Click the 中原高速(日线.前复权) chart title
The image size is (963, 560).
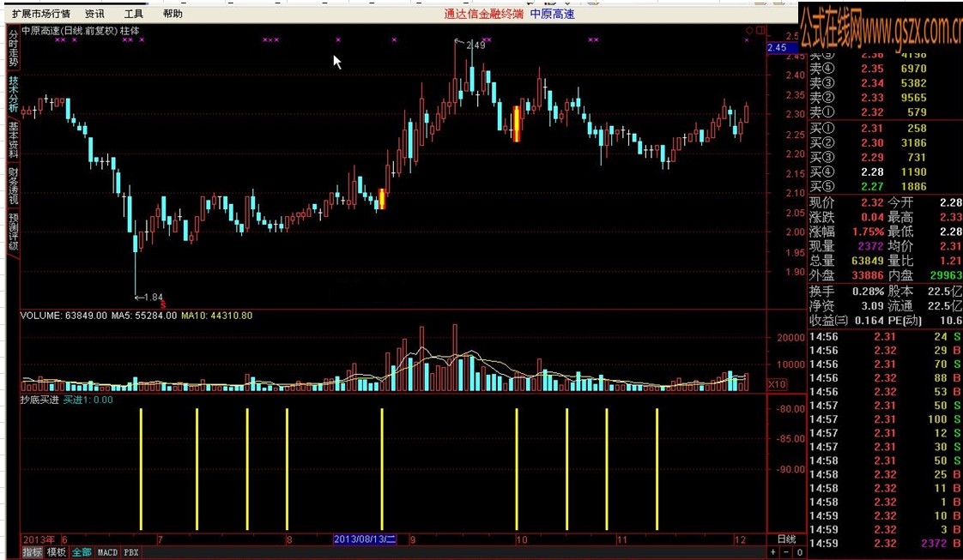(70, 30)
